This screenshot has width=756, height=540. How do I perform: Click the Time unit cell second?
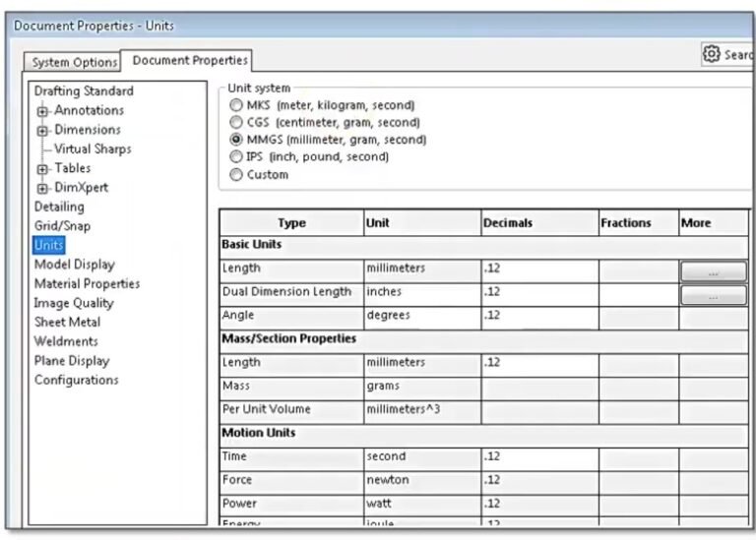coord(422,459)
